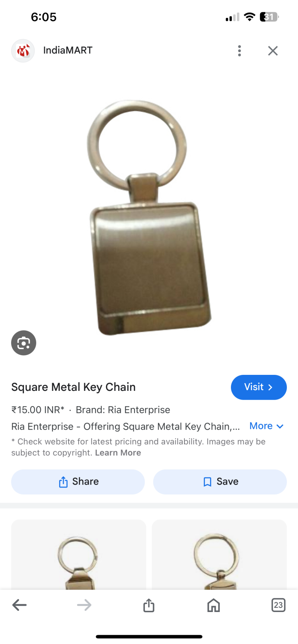Open the IndiaMART source name
The image size is (298, 644).
pos(68,50)
